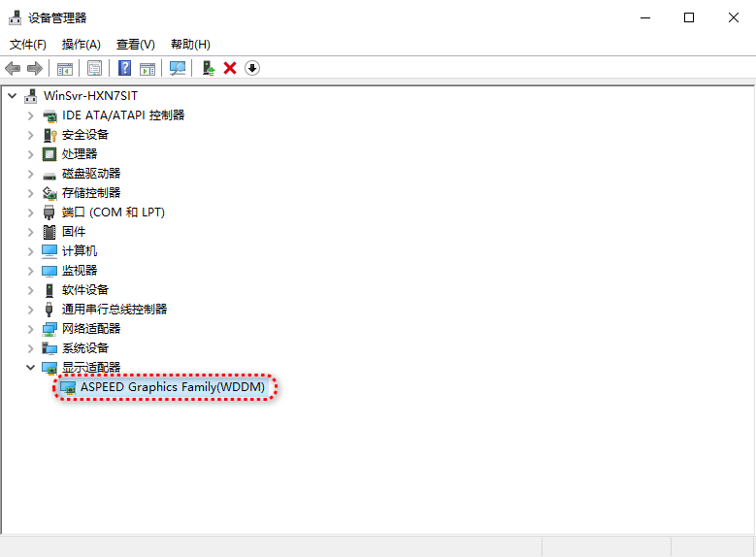This screenshot has width=756, height=557.
Task: Click the Update device driver icon
Action: (x=209, y=68)
